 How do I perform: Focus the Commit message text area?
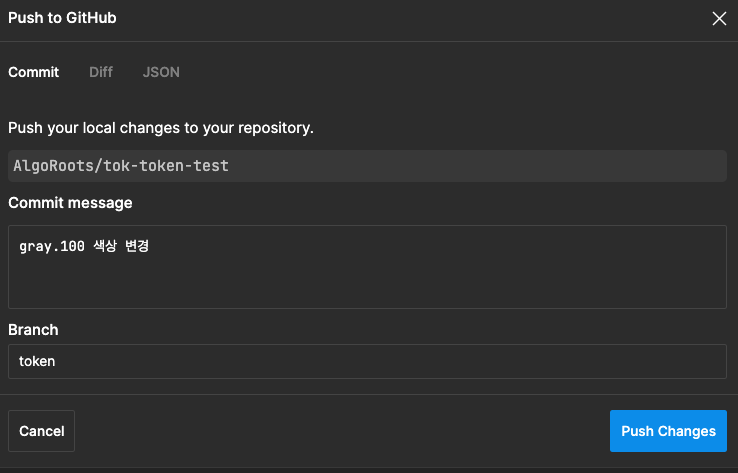pos(368,267)
